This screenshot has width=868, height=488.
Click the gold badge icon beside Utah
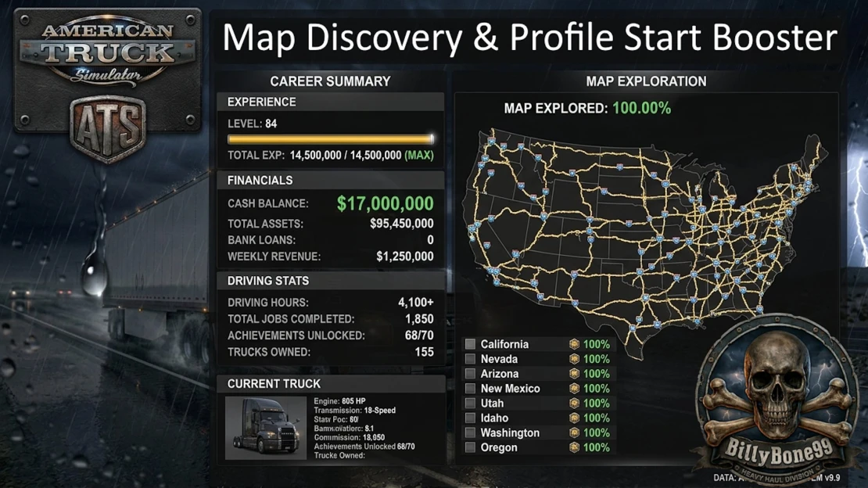pos(574,404)
